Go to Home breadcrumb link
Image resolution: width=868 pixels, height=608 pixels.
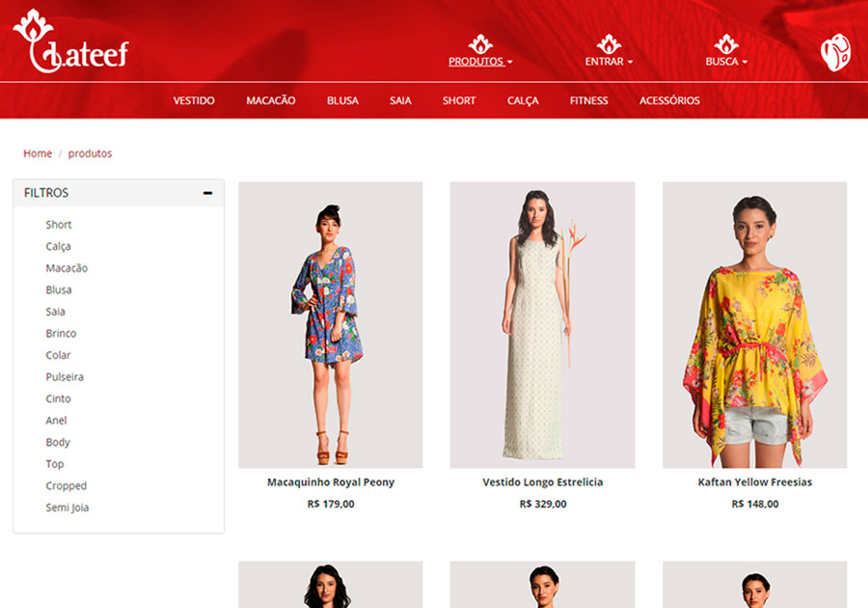click(x=38, y=153)
